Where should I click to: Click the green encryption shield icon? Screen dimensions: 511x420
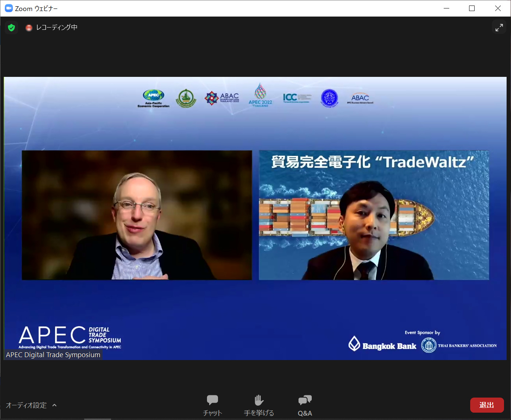(11, 28)
